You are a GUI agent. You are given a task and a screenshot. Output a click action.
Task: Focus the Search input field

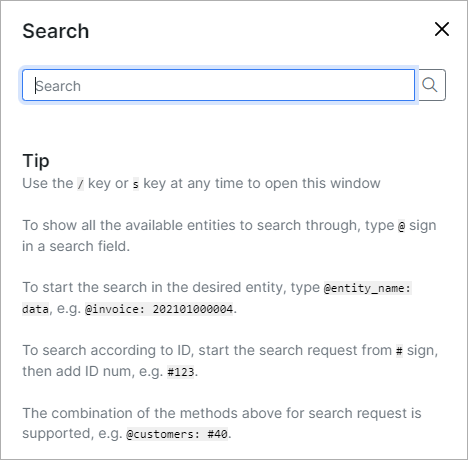point(219,85)
